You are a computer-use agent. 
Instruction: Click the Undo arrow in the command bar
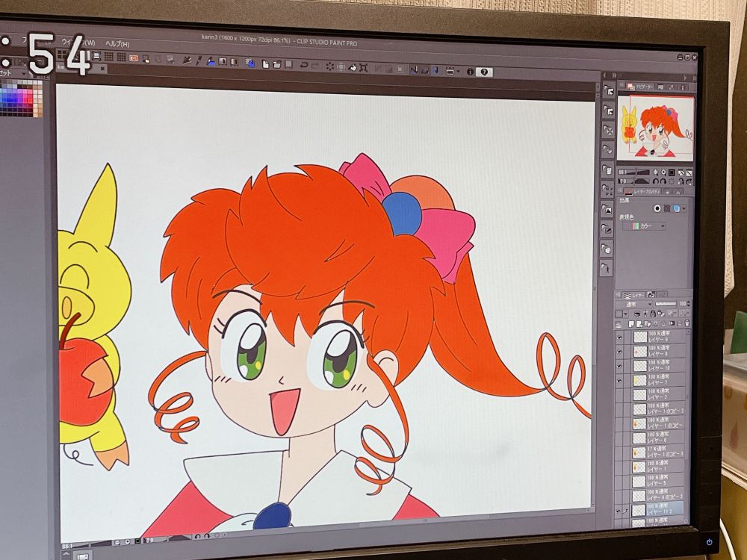[304, 65]
